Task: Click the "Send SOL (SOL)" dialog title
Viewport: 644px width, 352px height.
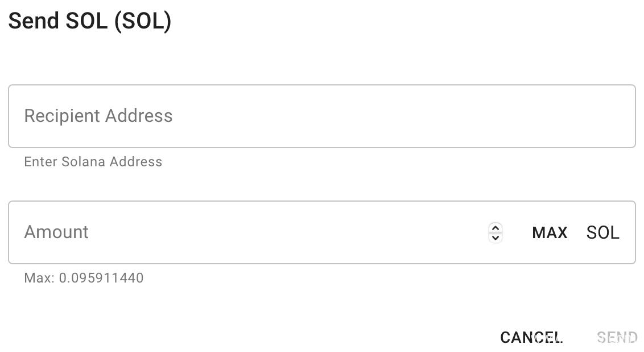Action: click(x=90, y=21)
